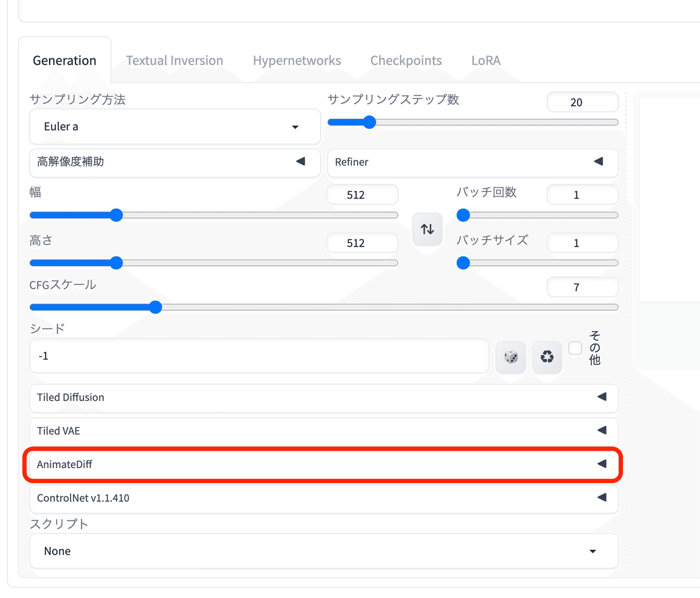Click the CFGスケール value field 7
The image size is (700, 598).
[583, 287]
